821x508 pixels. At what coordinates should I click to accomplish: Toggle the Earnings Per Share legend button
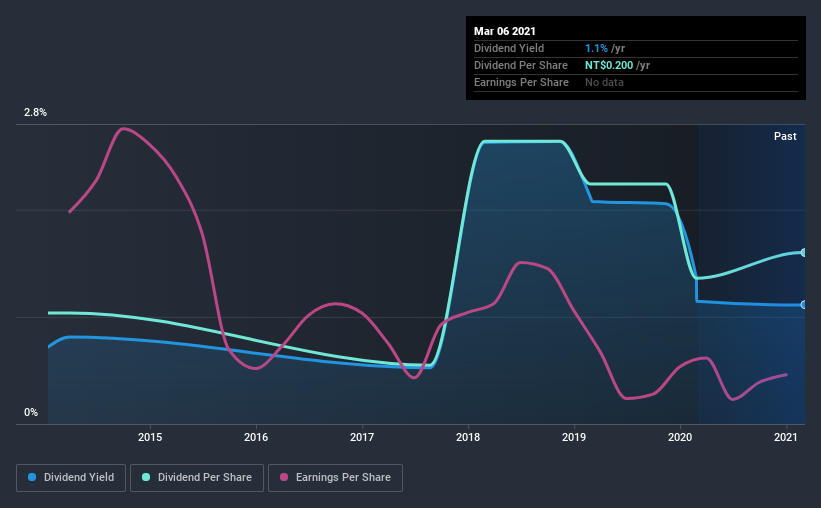(335, 478)
